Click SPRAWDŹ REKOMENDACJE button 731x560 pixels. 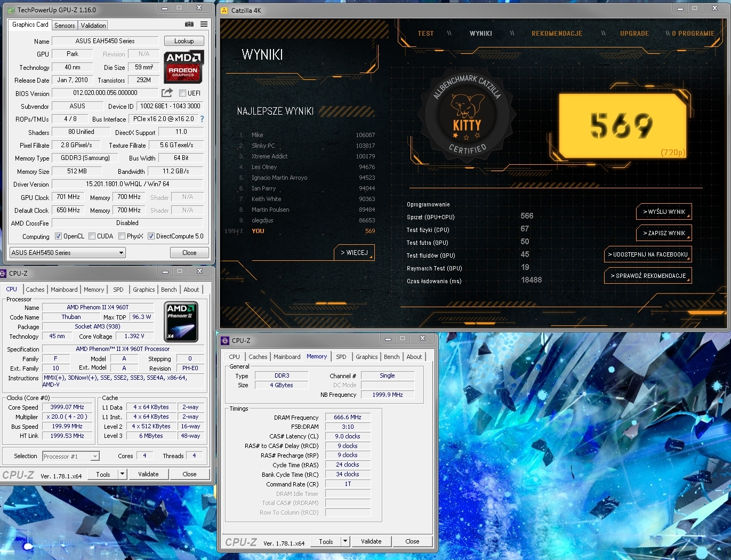(648, 276)
